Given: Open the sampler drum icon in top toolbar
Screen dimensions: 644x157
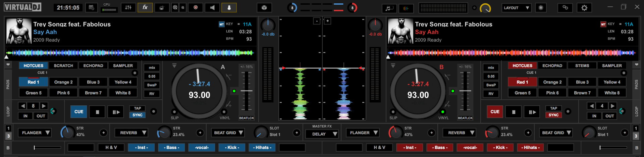Looking at the screenshot, I should tap(162, 7).
